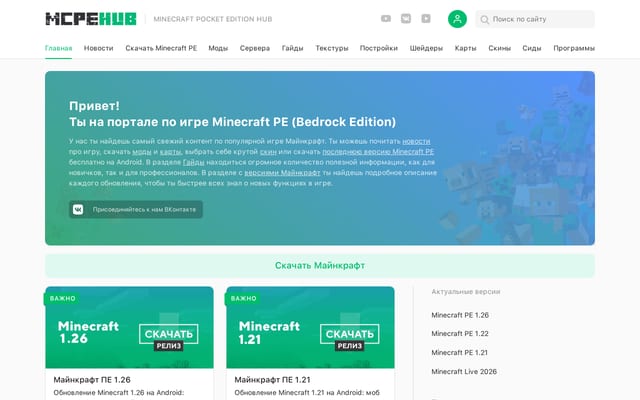Open the 'Новости' menu item
The height and width of the screenshot is (400, 640).
coord(98,48)
